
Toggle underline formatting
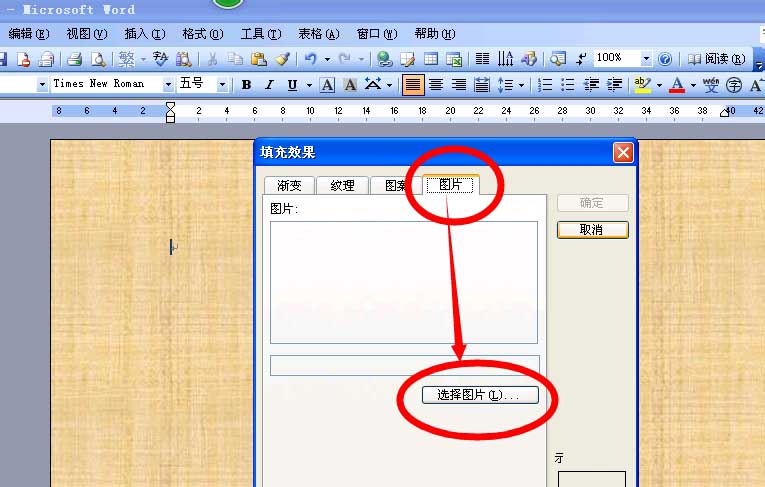tap(292, 85)
